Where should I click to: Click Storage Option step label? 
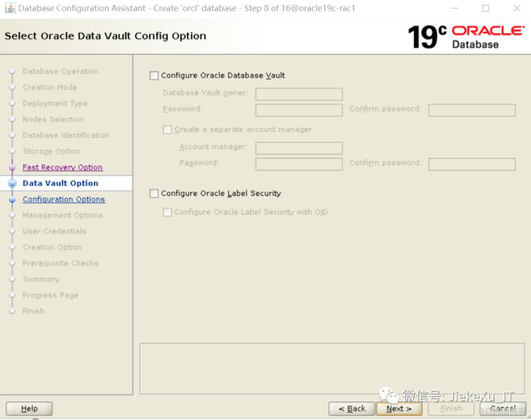pos(51,152)
